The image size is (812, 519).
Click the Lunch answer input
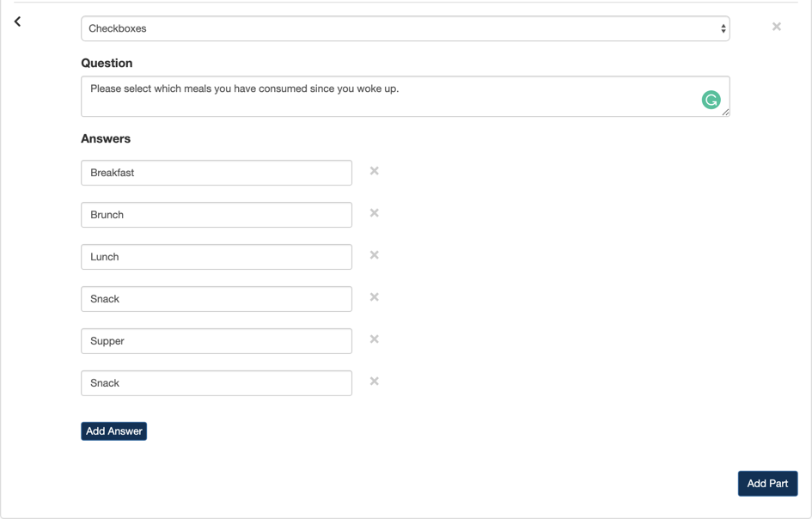[217, 257]
